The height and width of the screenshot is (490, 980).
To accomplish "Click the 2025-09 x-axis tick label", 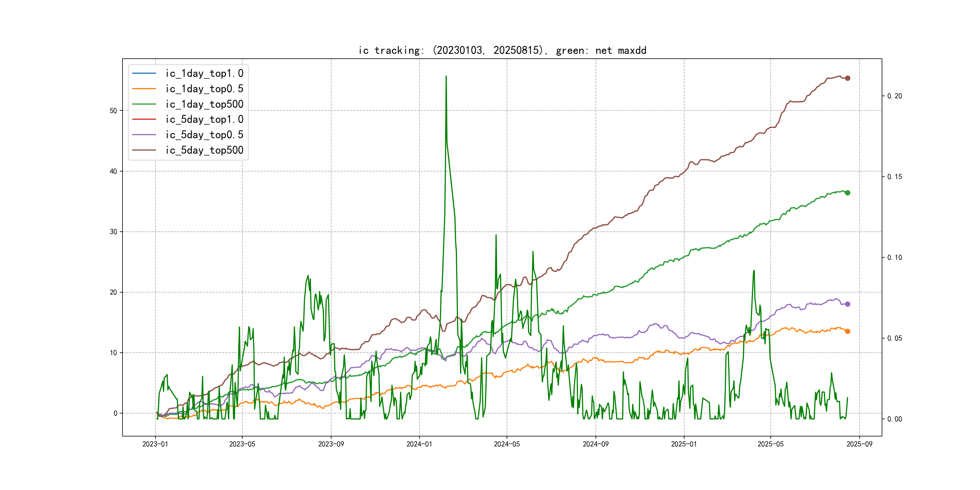I will pyautogui.click(x=859, y=444).
